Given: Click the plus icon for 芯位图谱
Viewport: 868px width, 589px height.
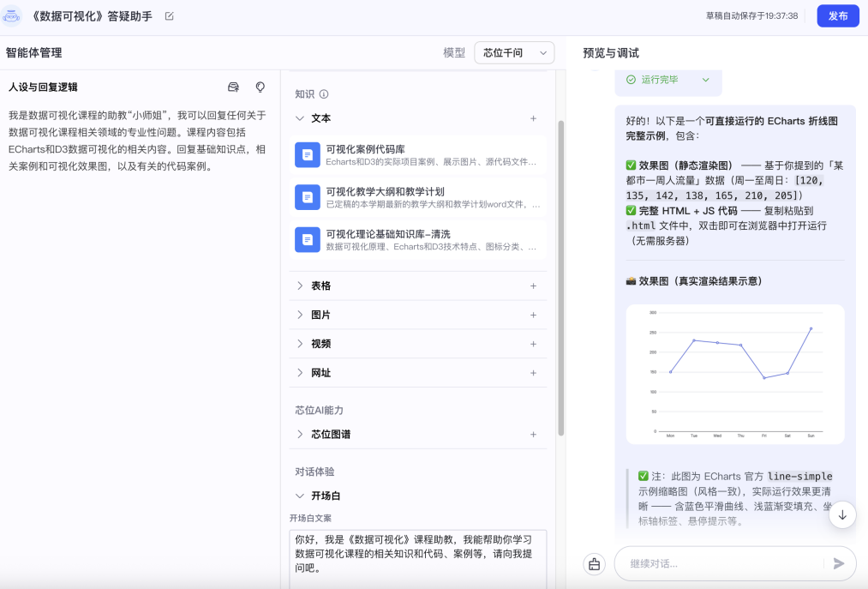Looking at the screenshot, I should coord(533,435).
